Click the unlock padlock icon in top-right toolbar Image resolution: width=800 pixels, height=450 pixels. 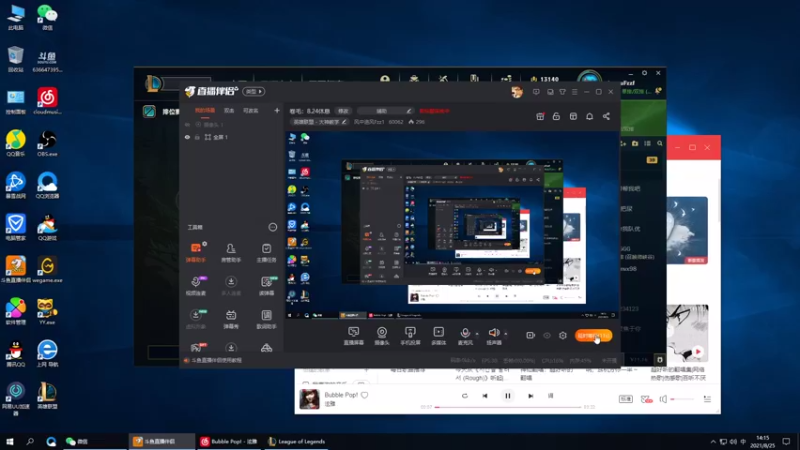(x=556, y=116)
